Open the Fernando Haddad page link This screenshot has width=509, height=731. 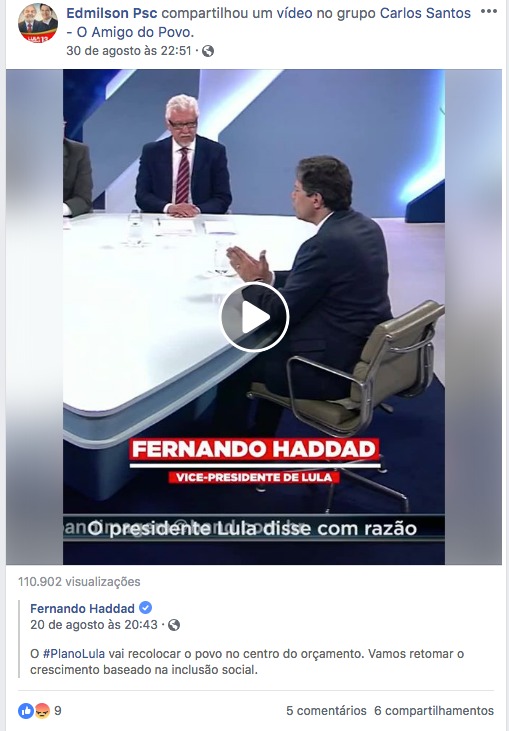click(x=83, y=608)
